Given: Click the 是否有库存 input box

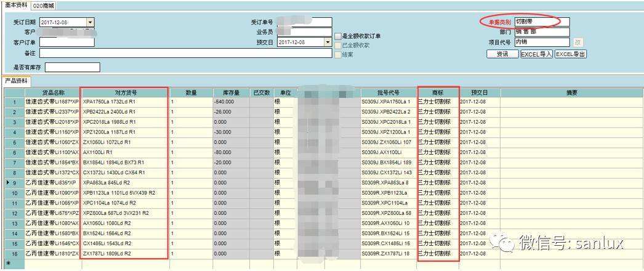Looking at the screenshot, I should coord(72,67).
